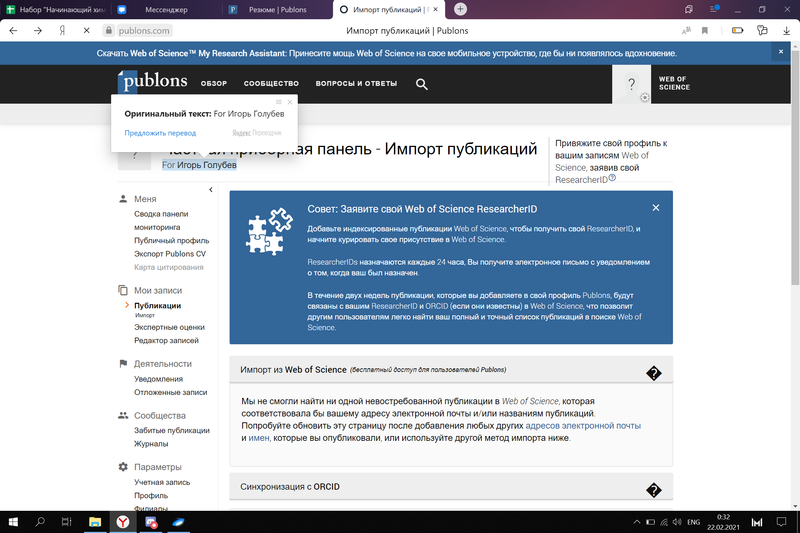
Task: Open File Explorer from taskbar
Action: 95,522
